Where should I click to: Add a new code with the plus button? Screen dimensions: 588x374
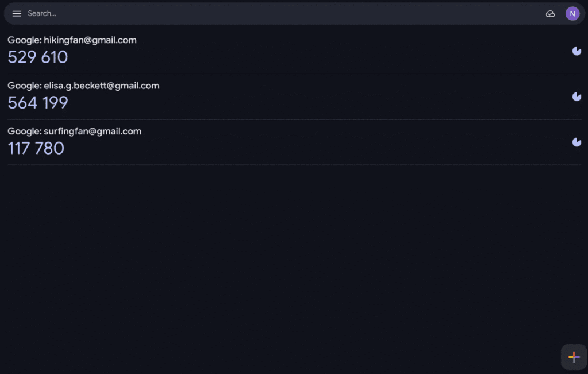point(574,357)
